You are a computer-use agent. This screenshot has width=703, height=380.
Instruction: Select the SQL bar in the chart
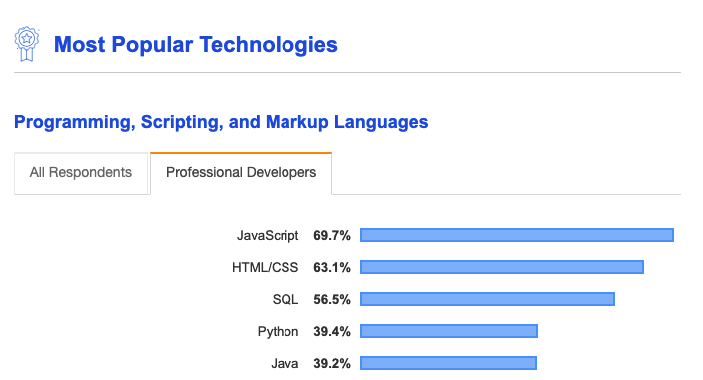487,299
